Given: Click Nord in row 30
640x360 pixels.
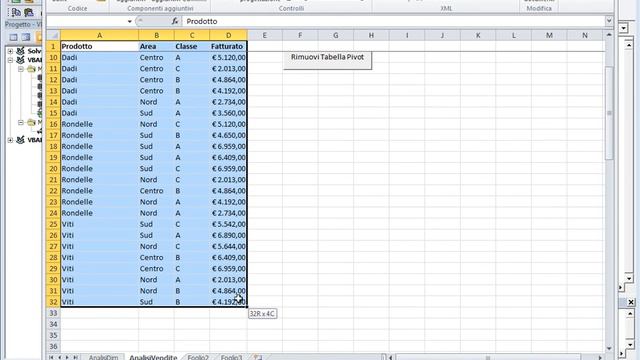Looking at the screenshot, I should pos(156,280).
